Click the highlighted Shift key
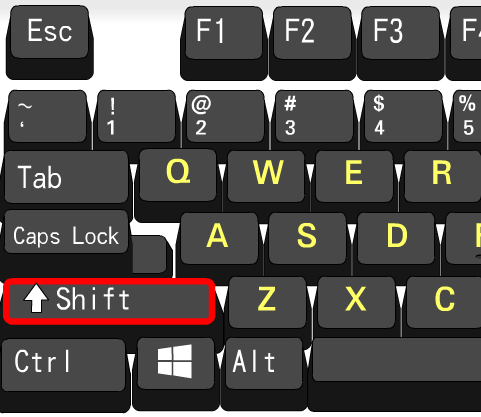 pos(109,301)
